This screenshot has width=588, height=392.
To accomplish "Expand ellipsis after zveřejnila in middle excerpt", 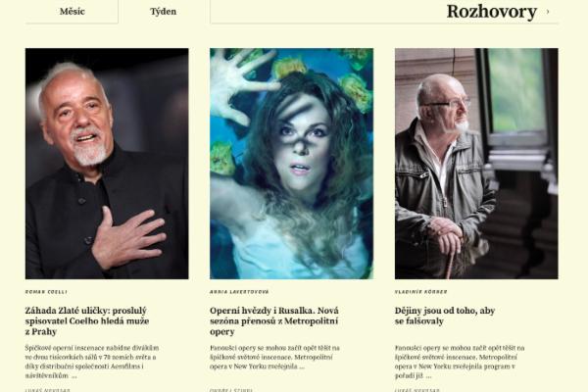I will click(x=302, y=367).
